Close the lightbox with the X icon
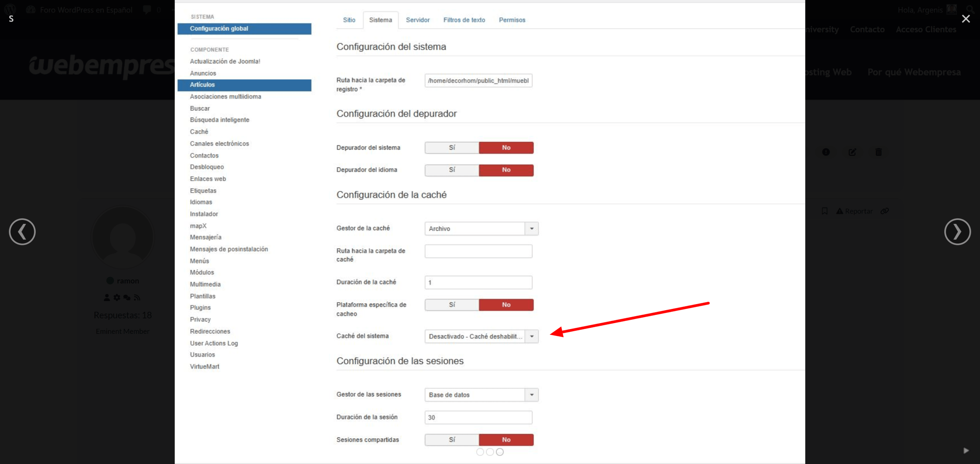The height and width of the screenshot is (464, 980). pyautogui.click(x=965, y=19)
